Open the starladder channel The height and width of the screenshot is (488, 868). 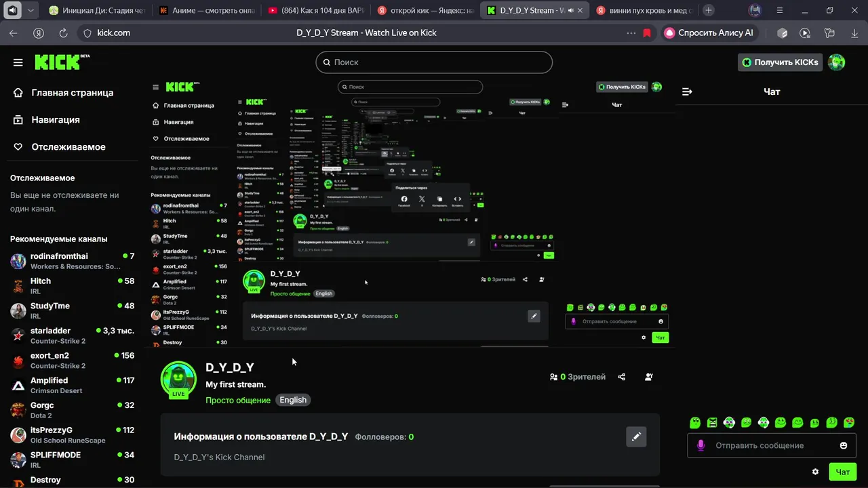[72, 335]
